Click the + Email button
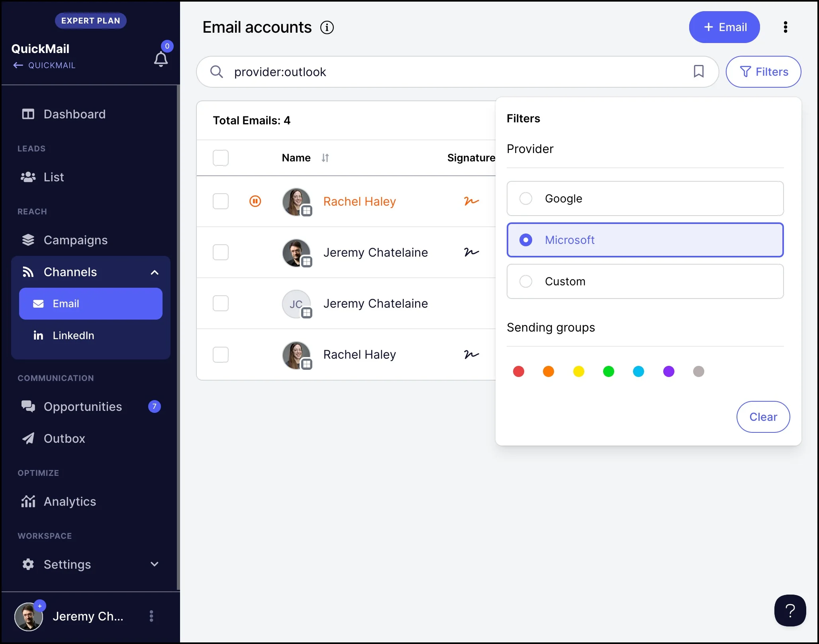 725,27
